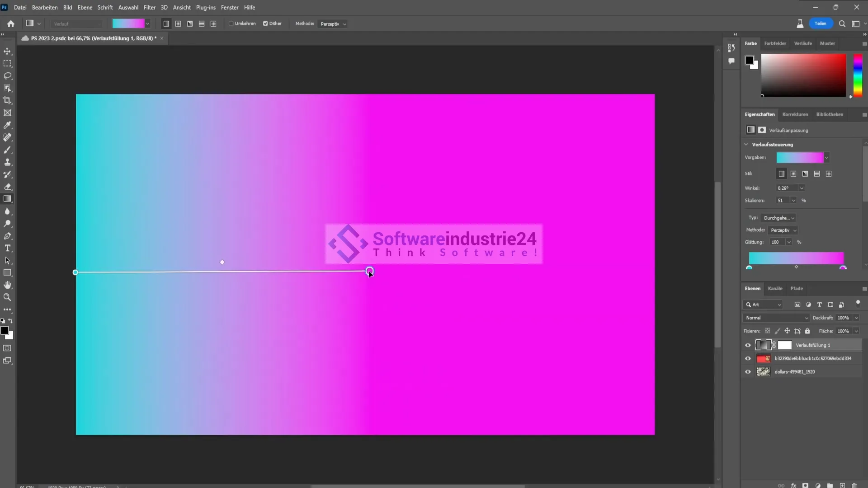Screen dimensions: 868x488
Task: Expand the Vorgaben gradient preset dropdown
Action: click(826, 158)
